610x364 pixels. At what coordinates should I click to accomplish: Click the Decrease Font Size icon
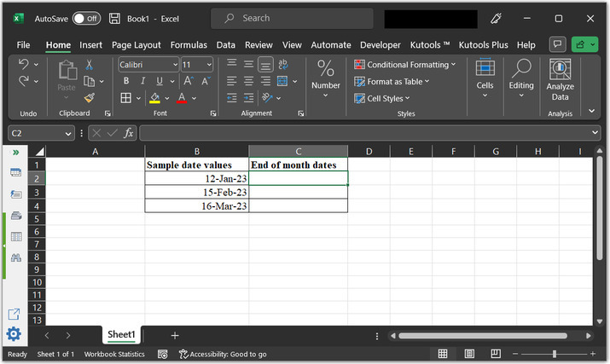206,81
